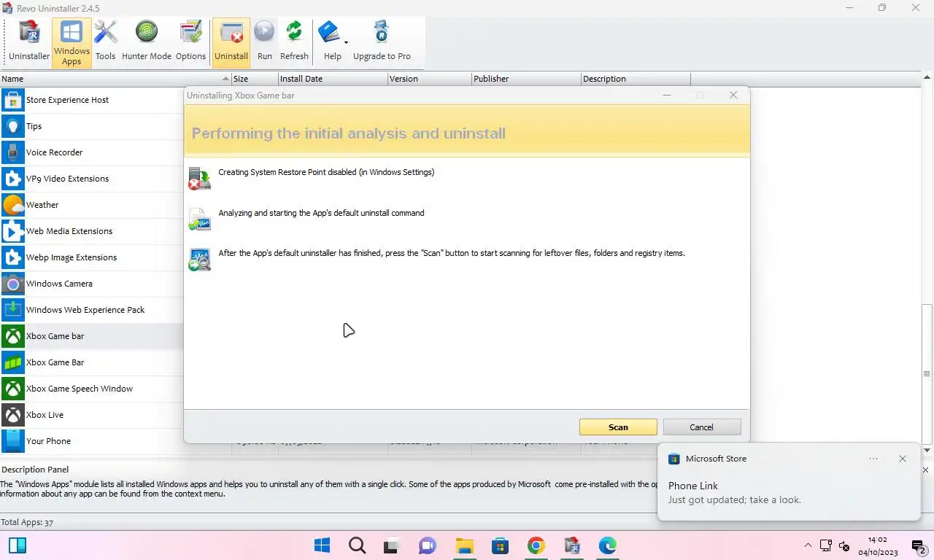Image resolution: width=934 pixels, height=560 pixels.
Task: Select Webp Image Extensions icon
Action: pyautogui.click(x=12, y=257)
